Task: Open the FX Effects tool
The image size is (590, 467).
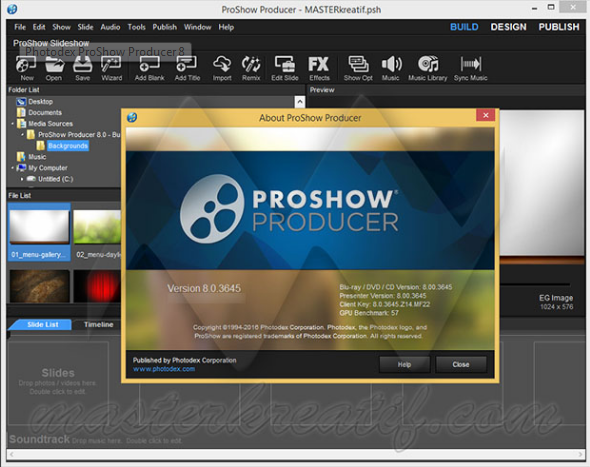Action: coord(319,68)
